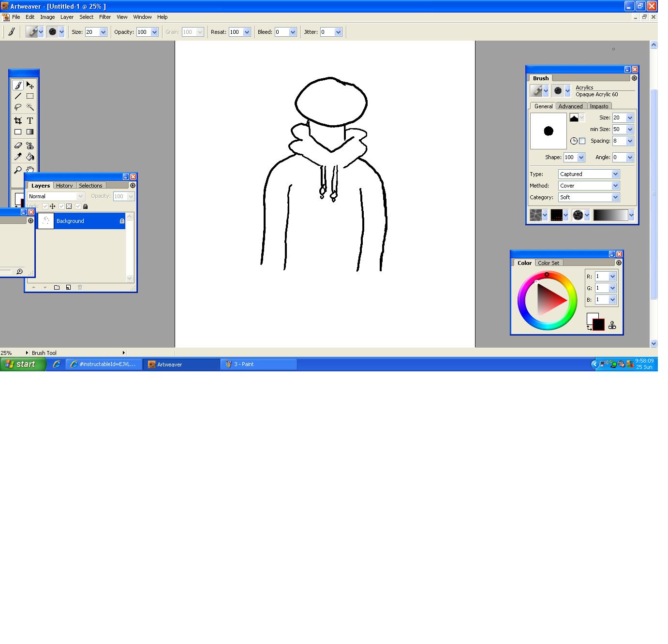This screenshot has width=668, height=644.
Task: Open the Opacity dropdown in the options bar
Action: pyautogui.click(x=148, y=32)
